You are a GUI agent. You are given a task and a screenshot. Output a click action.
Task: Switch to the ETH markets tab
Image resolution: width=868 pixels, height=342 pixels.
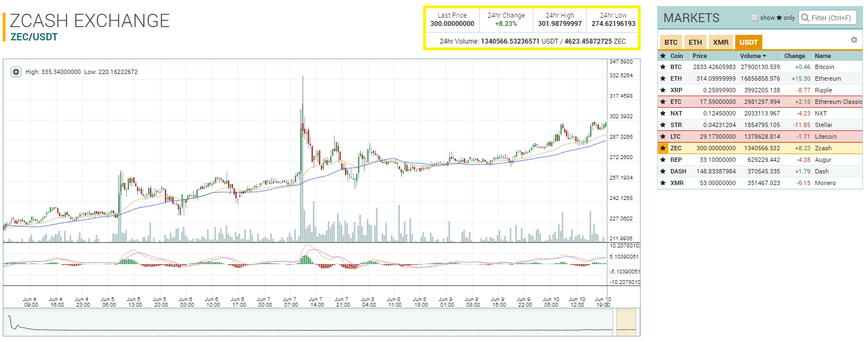pos(695,42)
